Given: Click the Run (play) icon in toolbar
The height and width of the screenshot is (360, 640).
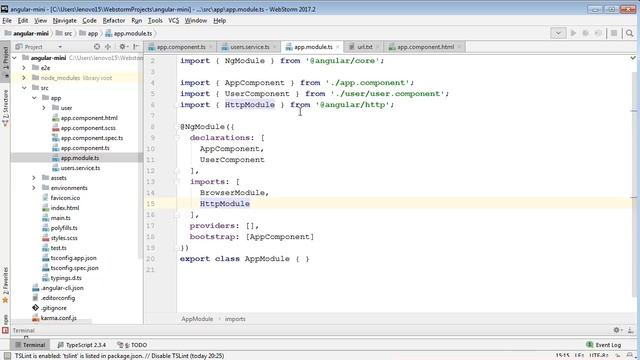Looking at the screenshot, I should 573,33.
